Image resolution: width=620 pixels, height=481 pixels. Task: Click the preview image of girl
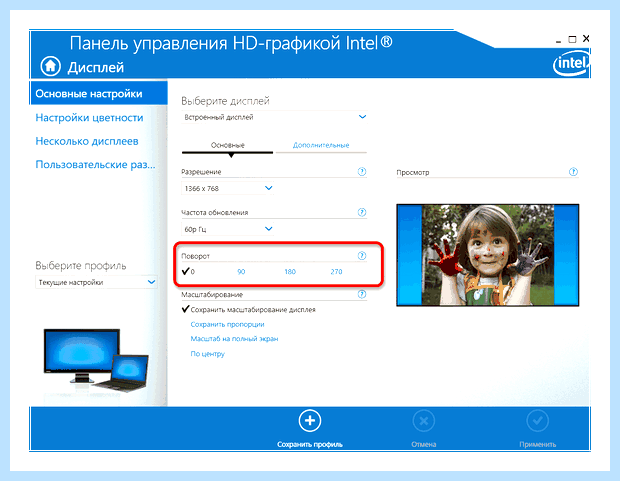coord(488,255)
